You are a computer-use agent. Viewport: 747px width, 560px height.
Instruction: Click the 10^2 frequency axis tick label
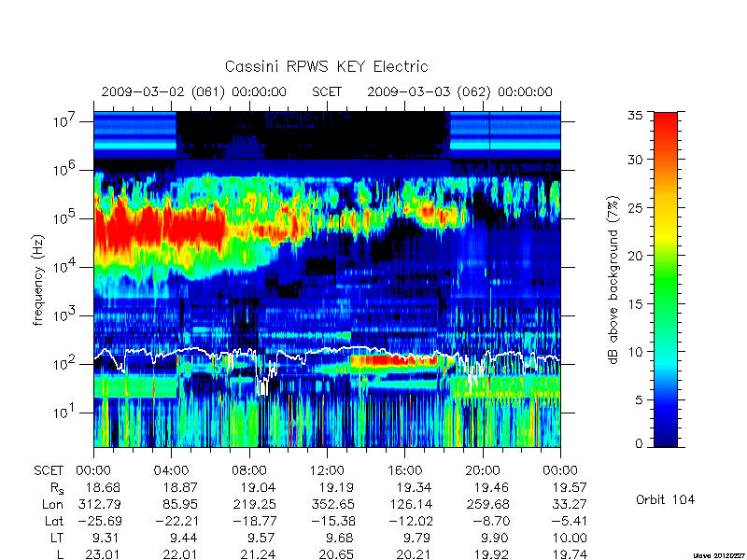[65, 363]
